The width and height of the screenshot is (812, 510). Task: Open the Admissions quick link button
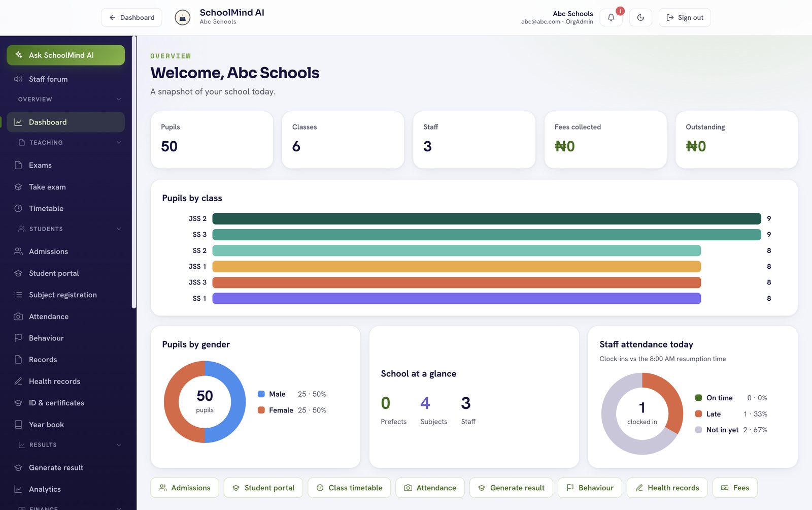pyautogui.click(x=185, y=488)
